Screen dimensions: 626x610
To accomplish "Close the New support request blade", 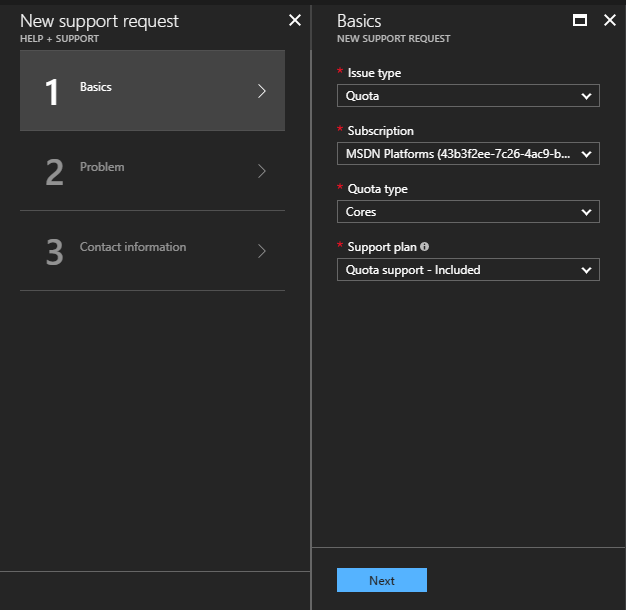I will coord(294,20).
